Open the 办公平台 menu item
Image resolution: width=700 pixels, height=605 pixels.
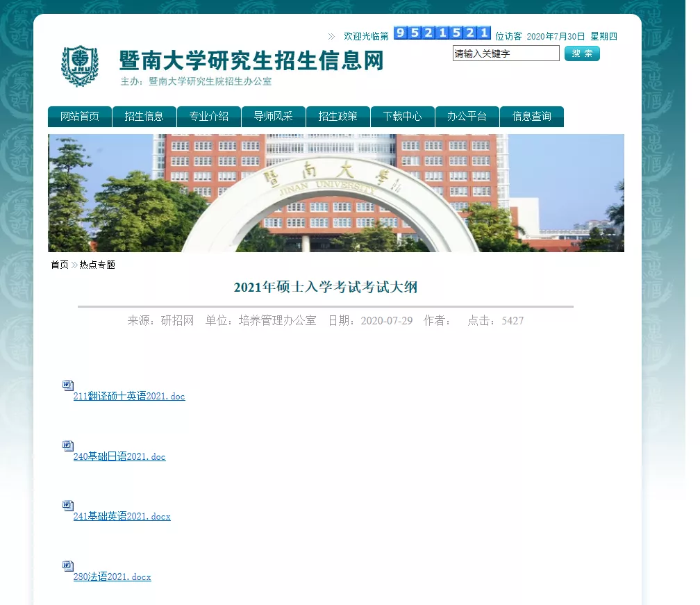pyautogui.click(x=467, y=117)
